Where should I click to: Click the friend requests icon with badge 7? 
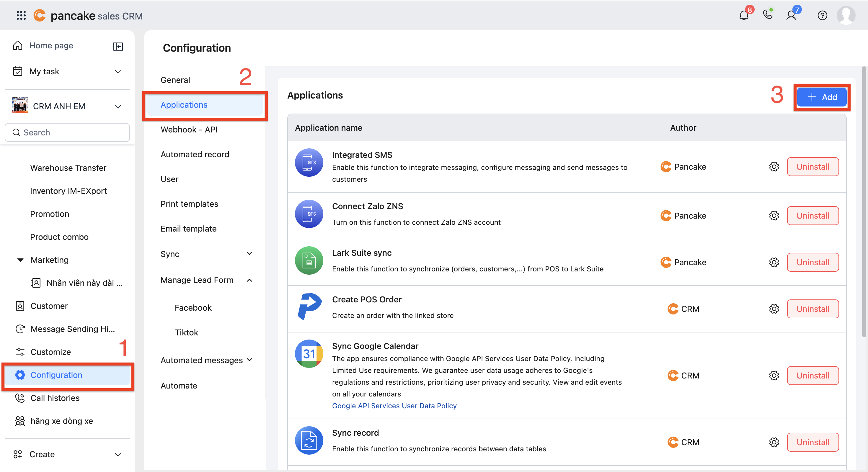[x=791, y=15]
